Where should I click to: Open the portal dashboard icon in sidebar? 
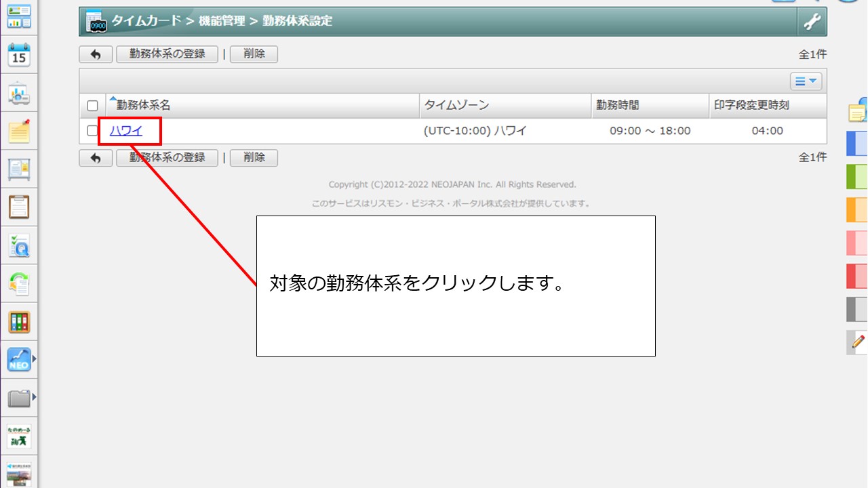[x=19, y=17]
